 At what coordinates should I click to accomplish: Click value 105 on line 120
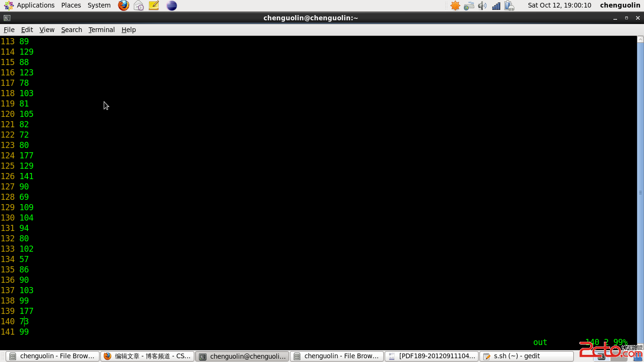(x=26, y=114)
